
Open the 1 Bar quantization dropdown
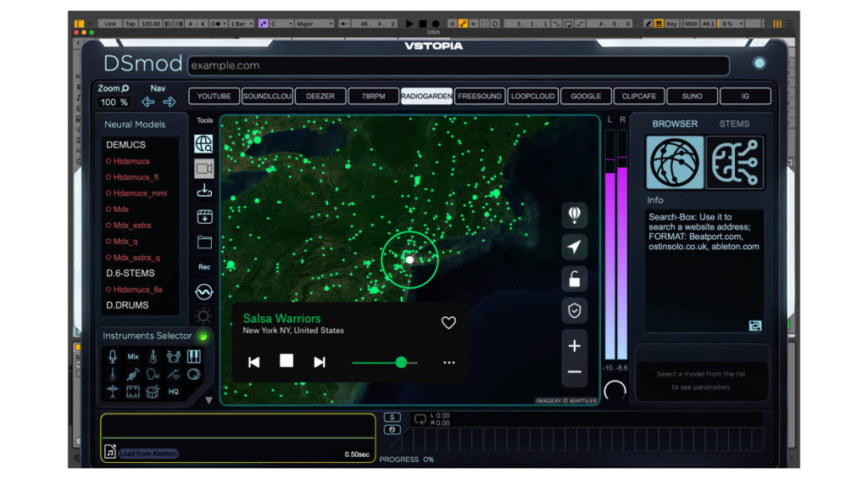point(242,24)
